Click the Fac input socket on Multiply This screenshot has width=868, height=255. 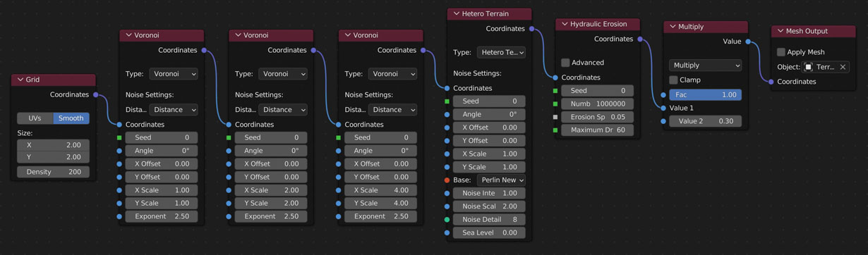pos(663,94)
